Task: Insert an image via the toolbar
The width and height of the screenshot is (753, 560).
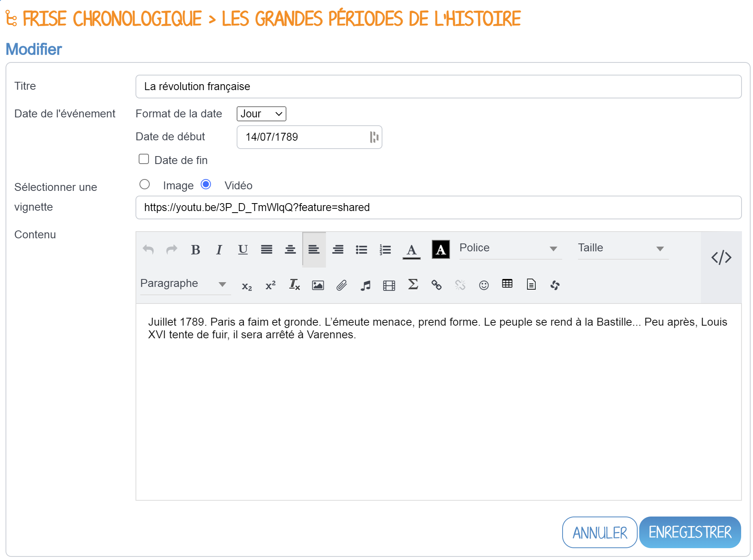Action: (x=318, y=285)
